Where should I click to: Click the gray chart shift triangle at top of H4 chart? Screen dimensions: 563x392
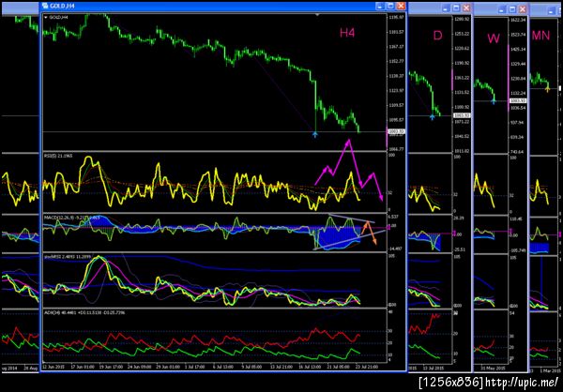[x=317, y=15]
